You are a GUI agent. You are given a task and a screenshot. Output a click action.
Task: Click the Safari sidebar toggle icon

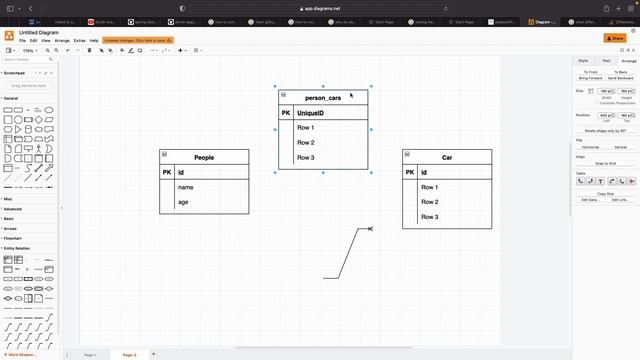10,9
